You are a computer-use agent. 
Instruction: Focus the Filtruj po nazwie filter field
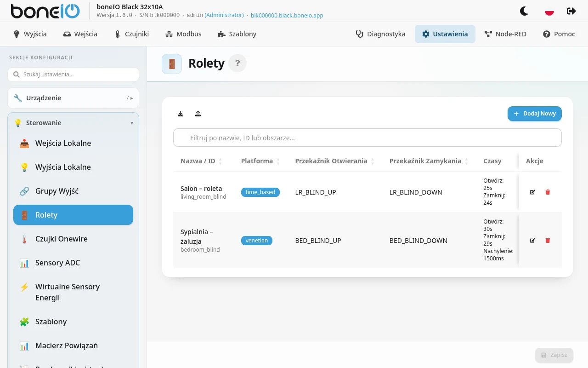367,138
